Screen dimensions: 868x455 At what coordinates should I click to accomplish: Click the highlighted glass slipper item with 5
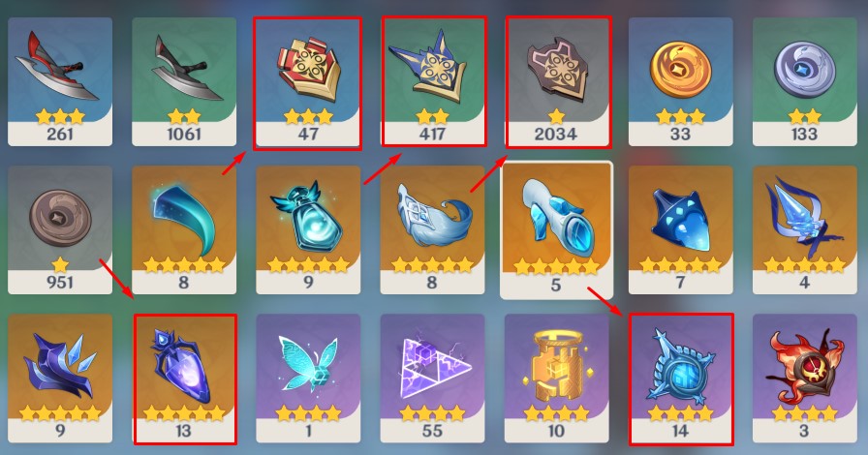coord(556,230)
